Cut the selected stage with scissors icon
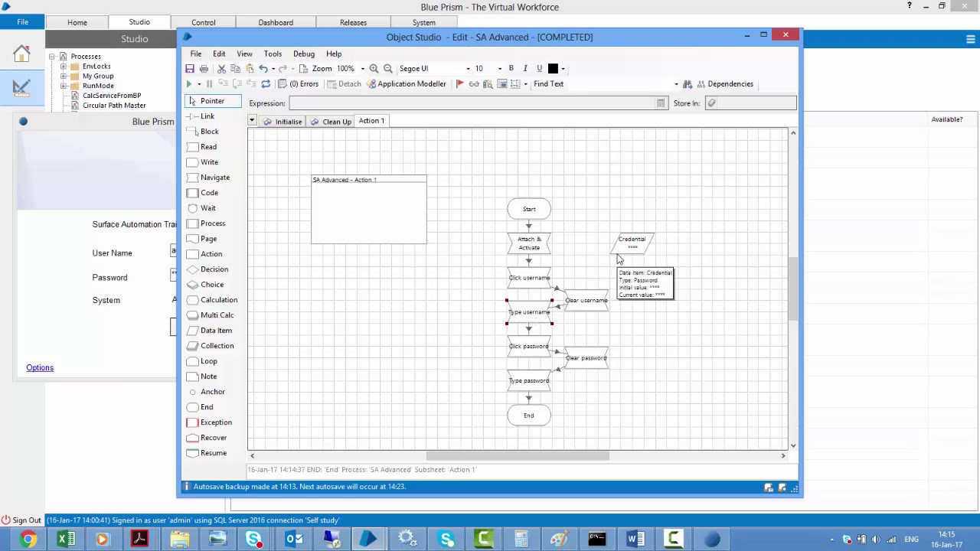 pyautogui.click(x=221, y=69)
